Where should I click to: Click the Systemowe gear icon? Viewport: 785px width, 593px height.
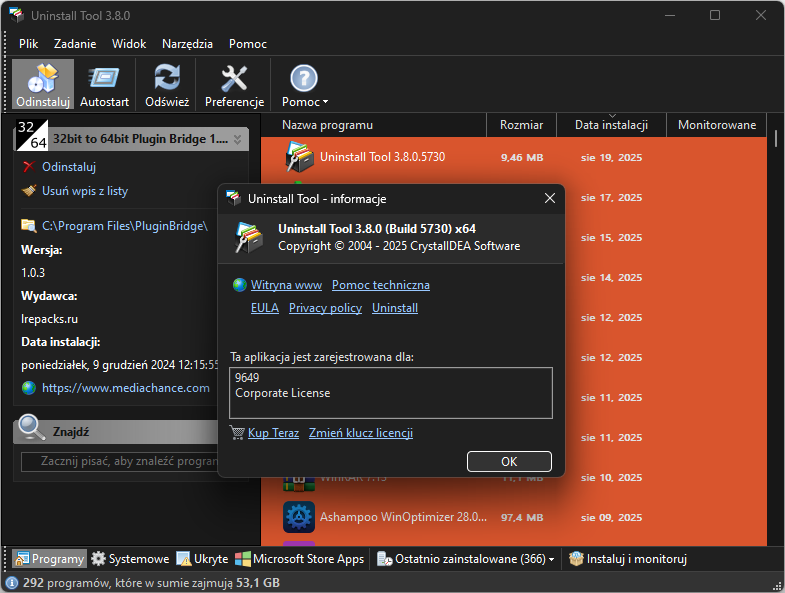99,558
